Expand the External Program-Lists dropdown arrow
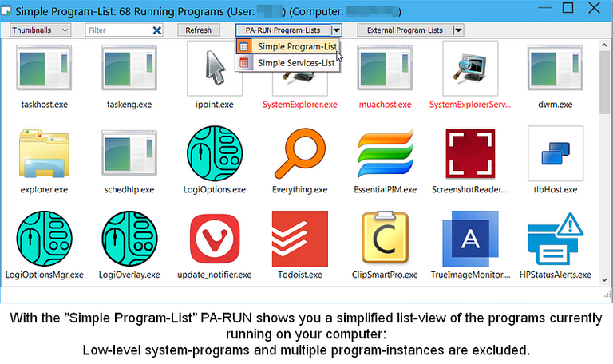613x364 pixels. tap(457, 30)
